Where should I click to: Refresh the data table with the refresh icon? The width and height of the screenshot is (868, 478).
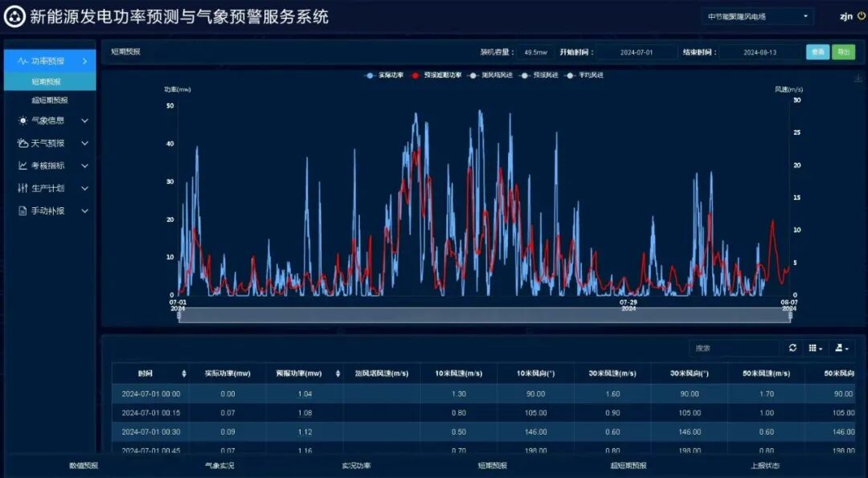792,348
